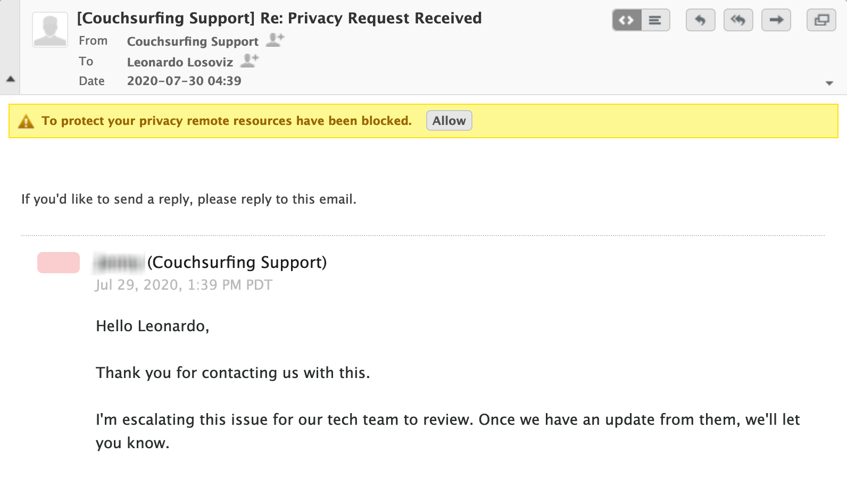Reply all to this message
This screenshot has width=847, height=504.
pyautogui.click(x=738, y=20)
